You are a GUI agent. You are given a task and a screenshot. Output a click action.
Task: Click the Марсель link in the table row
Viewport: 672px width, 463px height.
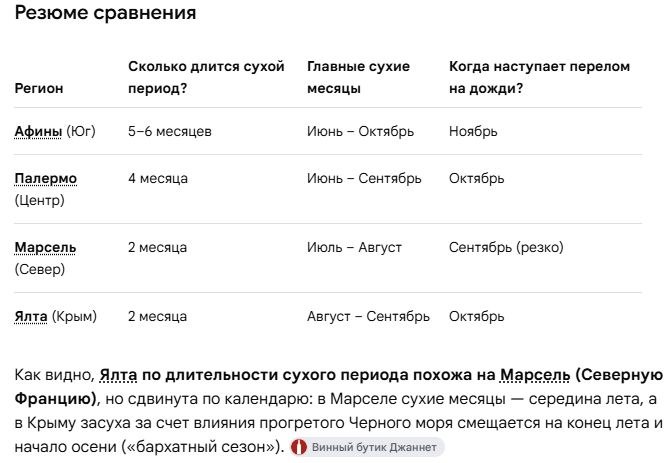tap(45, 247)
